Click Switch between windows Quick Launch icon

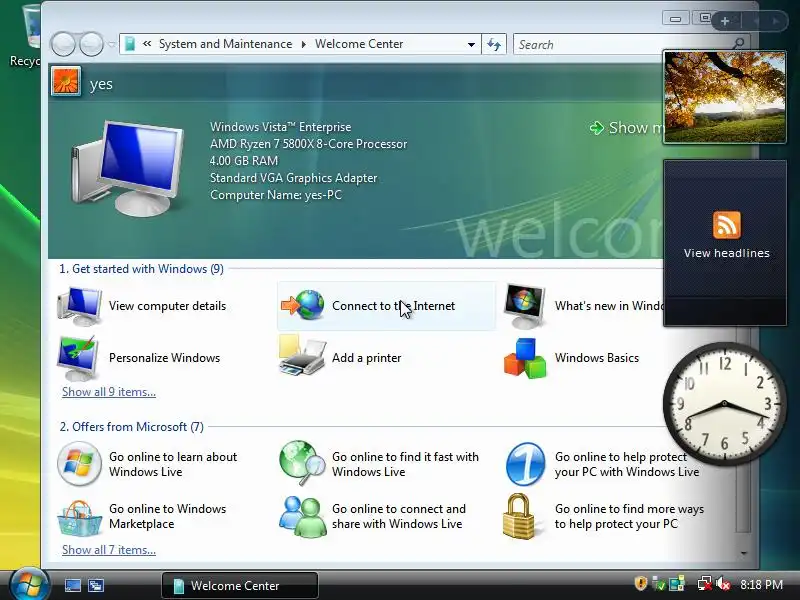pos(96,585)
